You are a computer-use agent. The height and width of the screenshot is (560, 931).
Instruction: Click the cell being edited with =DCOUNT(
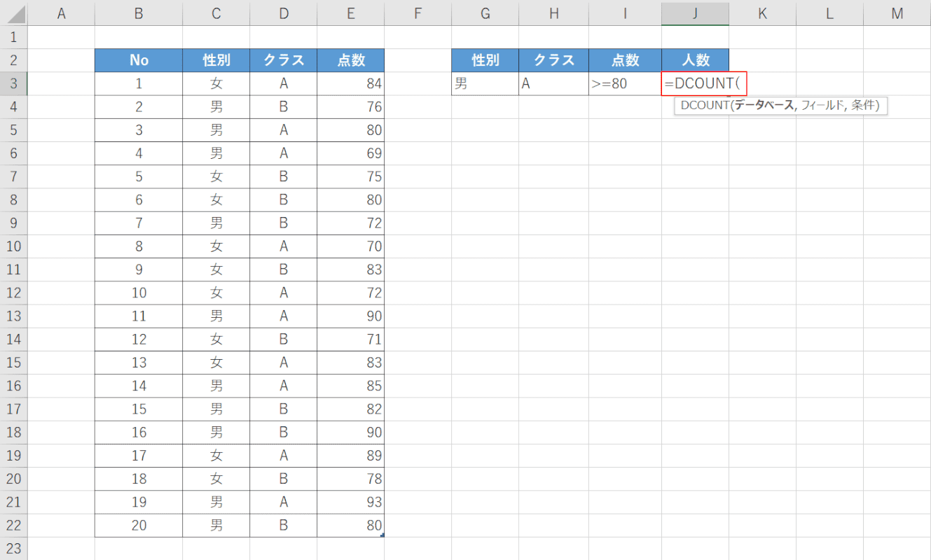(x=704, y=83)
